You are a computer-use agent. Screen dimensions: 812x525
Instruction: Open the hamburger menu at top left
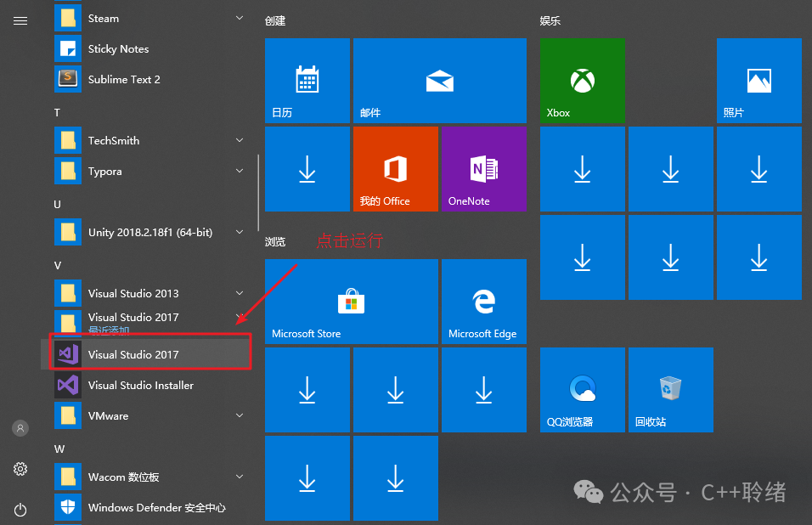(20, 20)
